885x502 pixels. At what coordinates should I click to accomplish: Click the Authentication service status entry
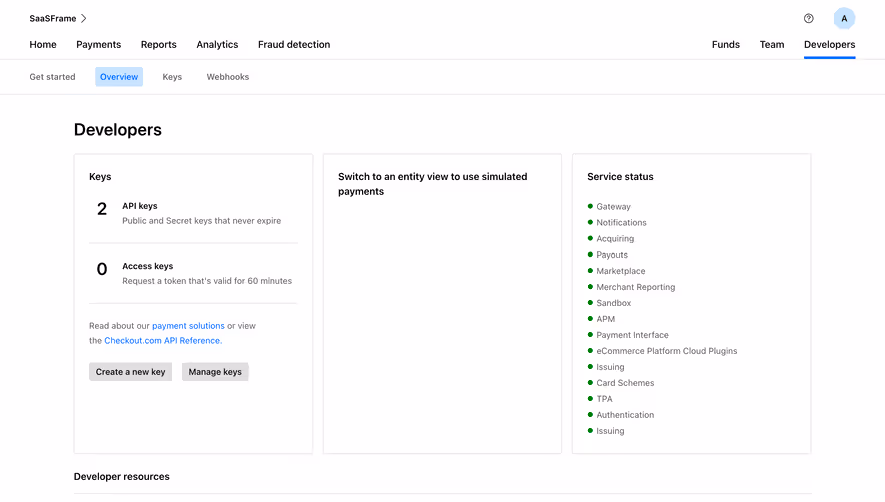pyautogui.click(x=625, y=415)
